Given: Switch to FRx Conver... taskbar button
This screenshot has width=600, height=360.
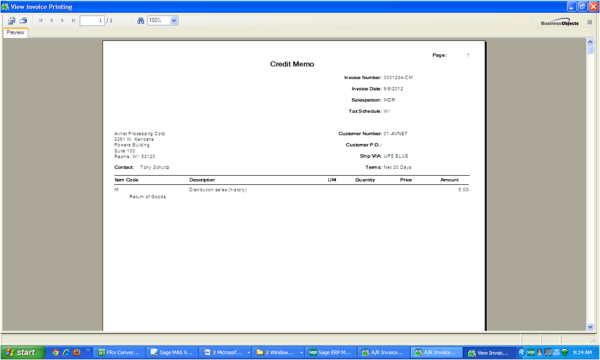Looking at the screenshot, I should (x=120, y=352).
